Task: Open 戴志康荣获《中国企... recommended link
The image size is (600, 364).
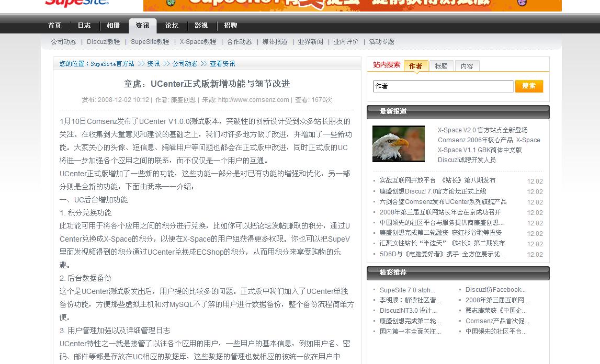Action: [496, 311]
